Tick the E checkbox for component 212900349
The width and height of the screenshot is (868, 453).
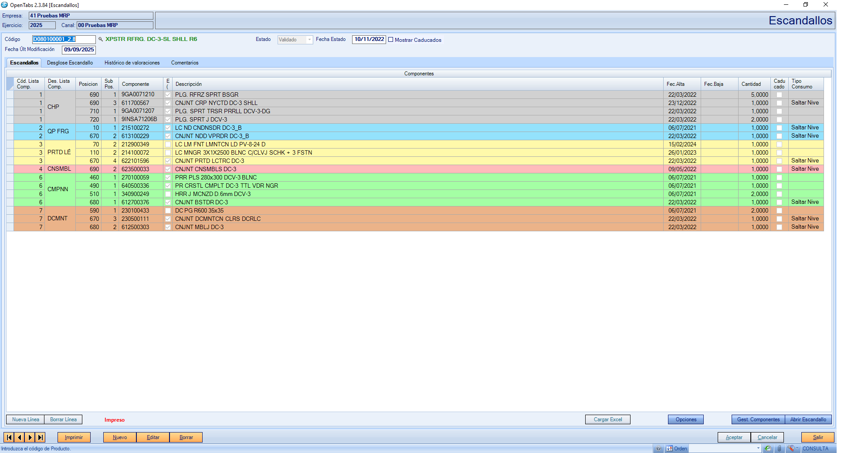click(168, 144)
